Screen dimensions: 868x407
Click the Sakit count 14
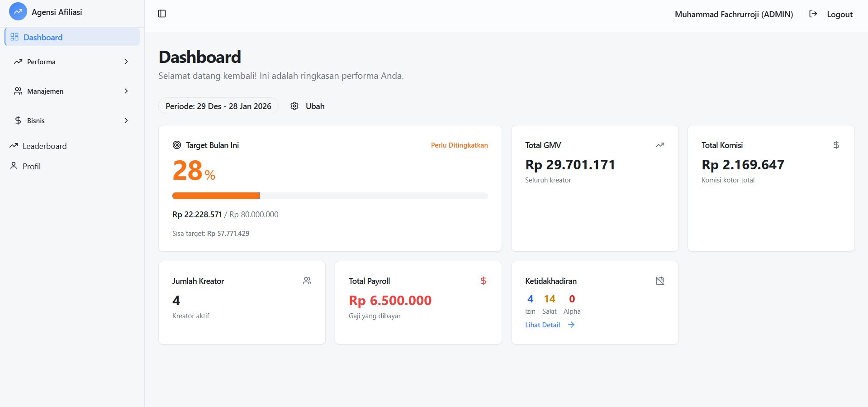click(550, 299)
